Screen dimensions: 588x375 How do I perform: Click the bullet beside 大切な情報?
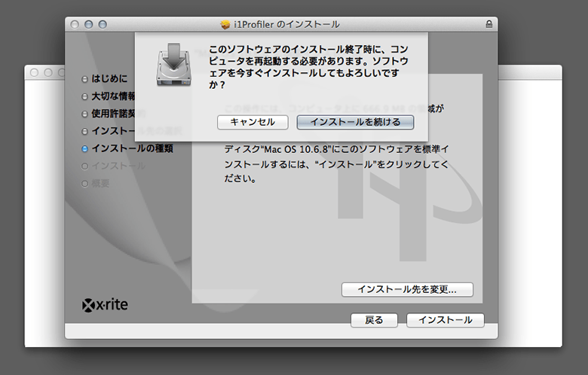click(x=84, y=96)
